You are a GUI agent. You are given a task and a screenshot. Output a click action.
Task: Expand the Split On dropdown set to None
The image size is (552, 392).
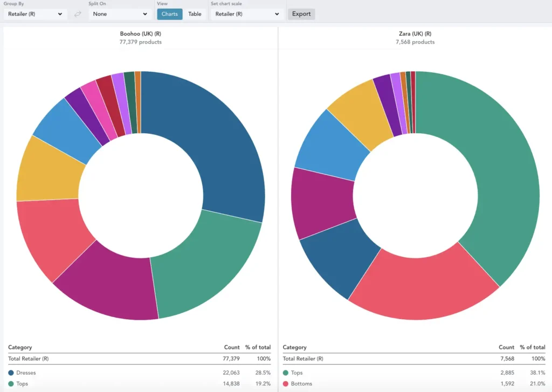[120, 14]
